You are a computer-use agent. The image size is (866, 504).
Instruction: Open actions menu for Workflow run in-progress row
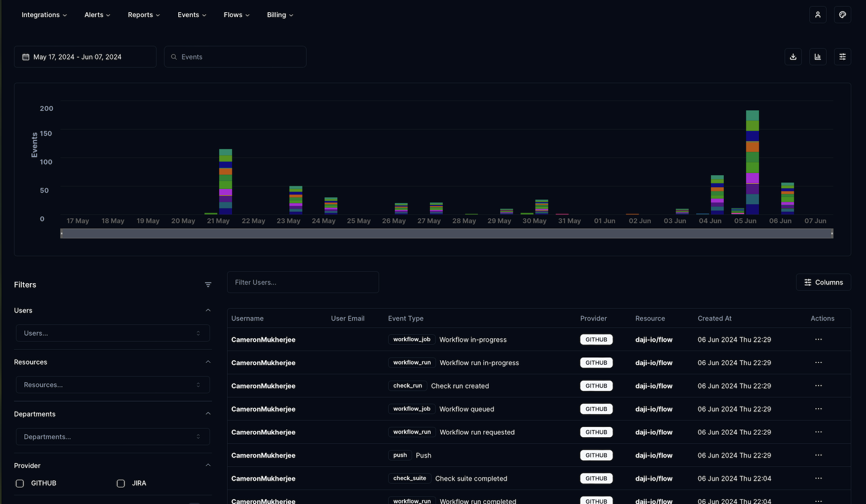click(819, 362)
